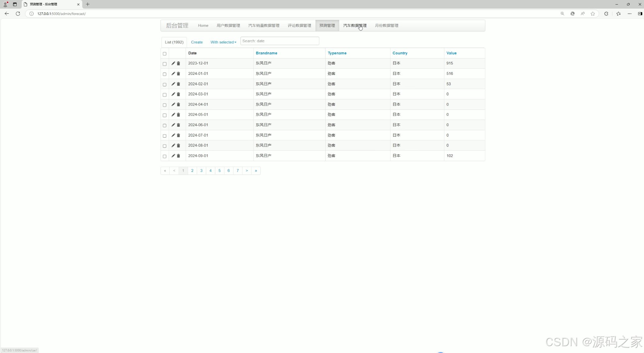
Task: Check the select-all checkbox in table header
Action: click(x=165, y=54)
